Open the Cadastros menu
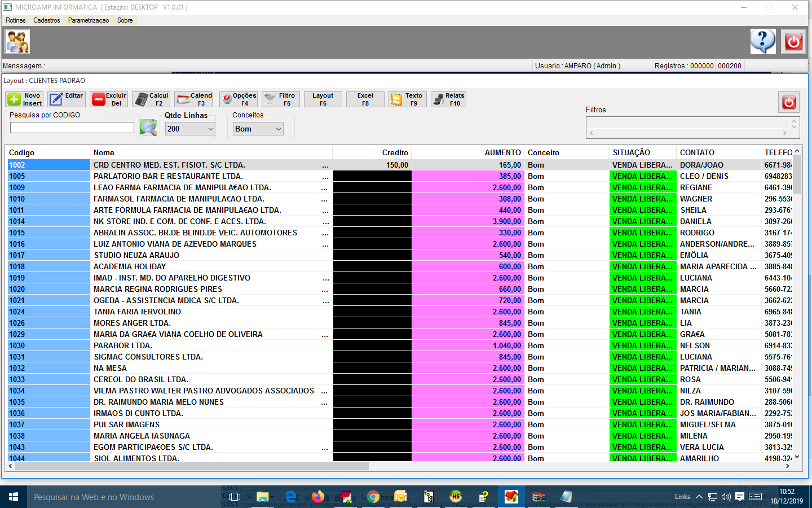The height and width of the screenshot is (508, 812). click(x=46, y=20)
